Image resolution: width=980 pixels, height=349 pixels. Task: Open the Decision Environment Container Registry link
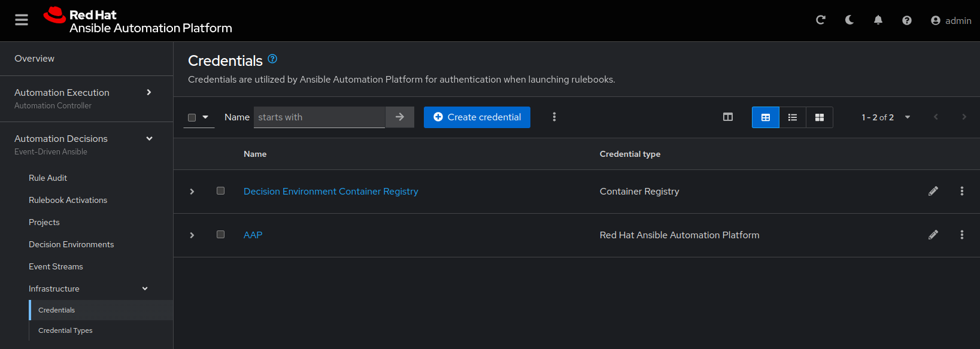click(x=331, y=192)
